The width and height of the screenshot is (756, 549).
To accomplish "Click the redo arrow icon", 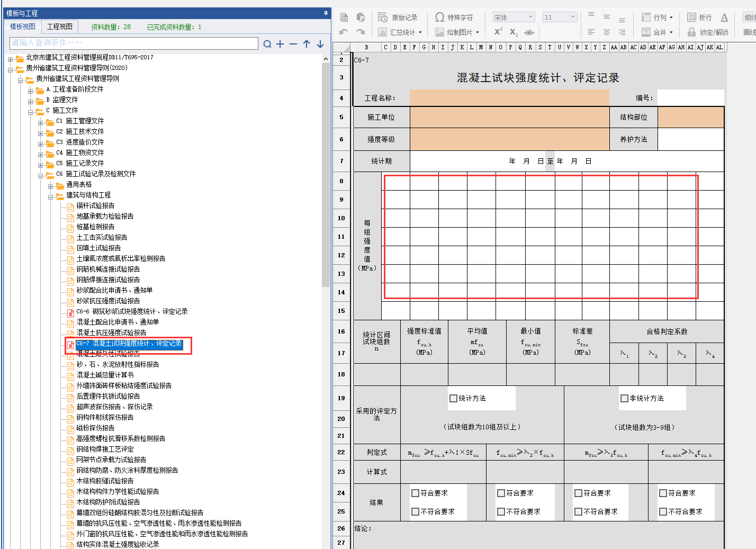I will click(361, 32).
